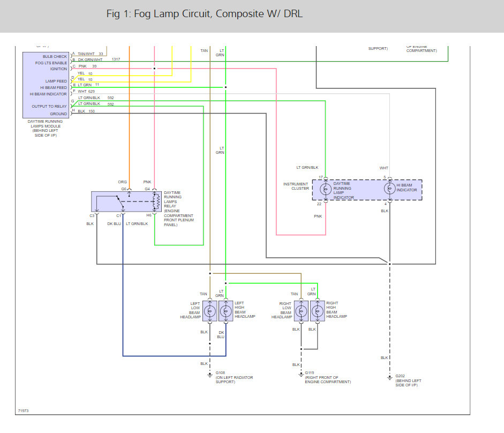This screenshot has height=433, width=504.
Task: Click the WHT label above cluster terminal 5
Action: [384, 168]
